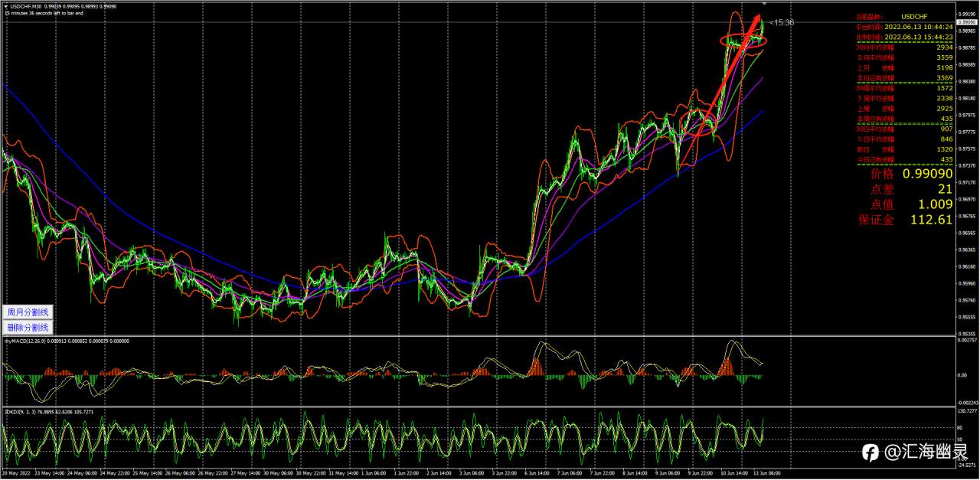Select the upper red ellipse near price peak

pyautogui.click(x=743, y=41)
